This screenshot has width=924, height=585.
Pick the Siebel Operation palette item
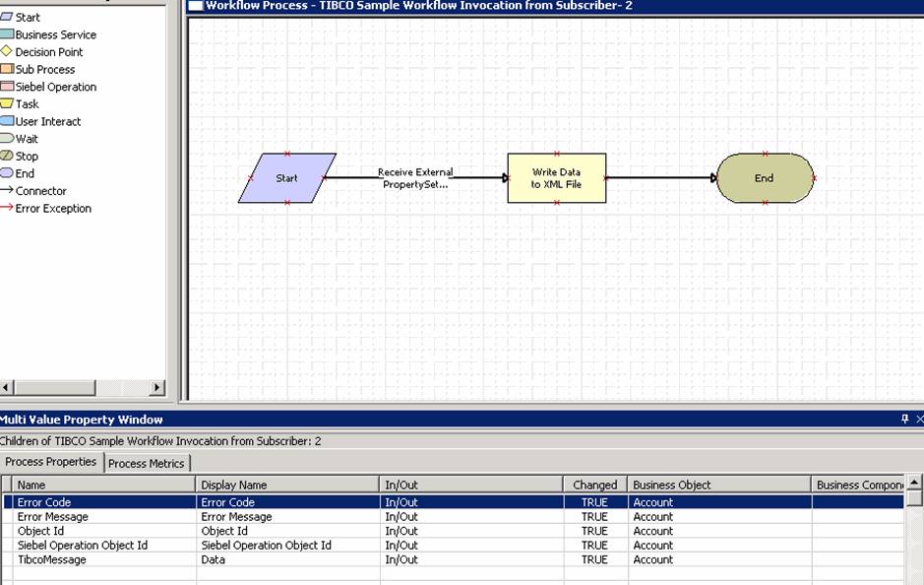point(54,87)
